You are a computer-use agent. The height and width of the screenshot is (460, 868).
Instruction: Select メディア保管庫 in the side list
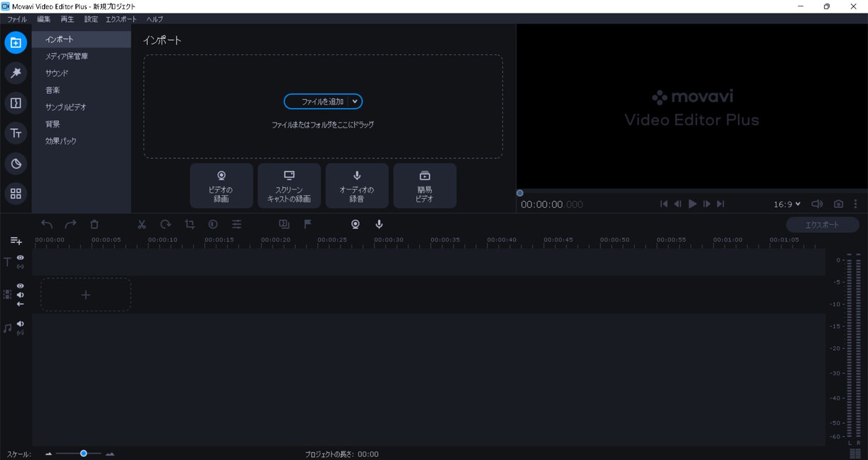point(81,56)
